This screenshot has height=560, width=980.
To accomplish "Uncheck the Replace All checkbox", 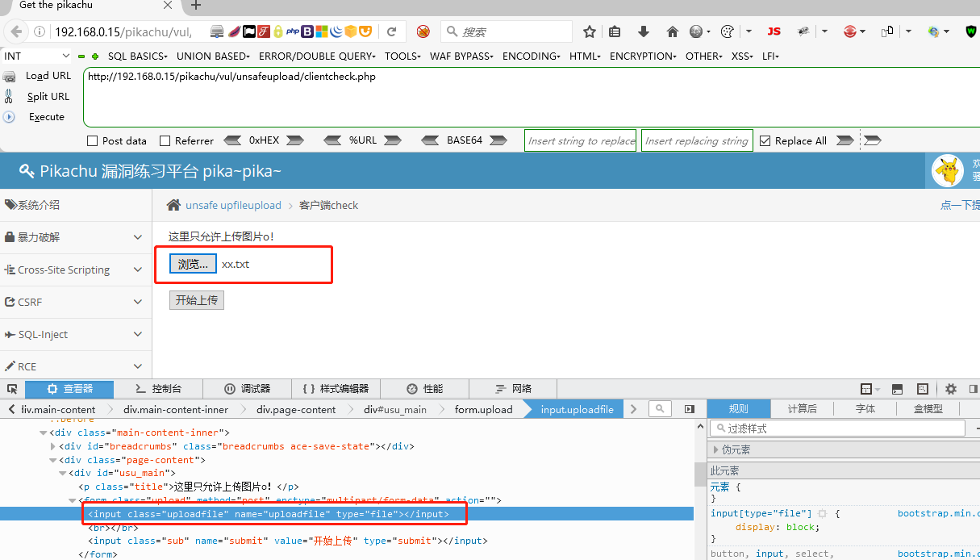I will tap(765, 141).
